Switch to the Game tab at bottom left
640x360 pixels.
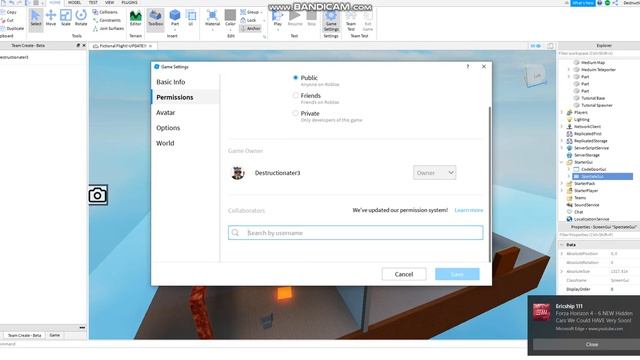click(54, 335)
